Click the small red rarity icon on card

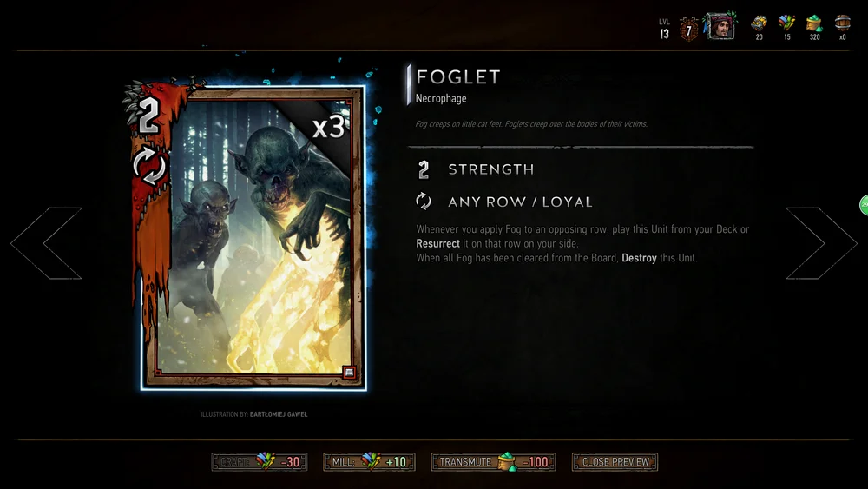(x=349, y=372)
